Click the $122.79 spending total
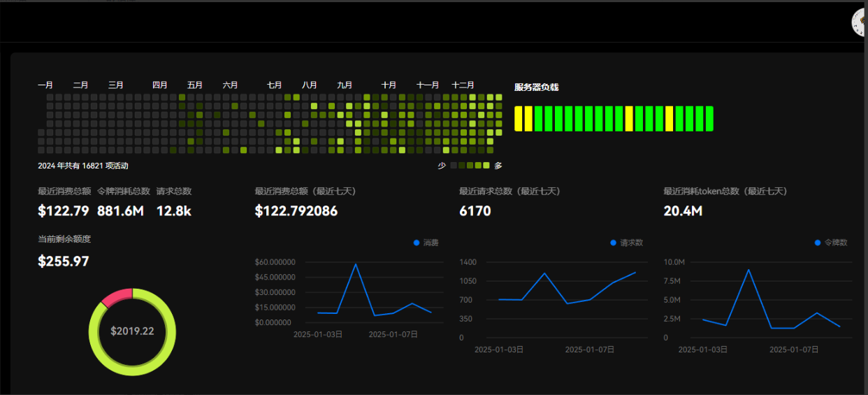The image size is (868, 395). 64,210
